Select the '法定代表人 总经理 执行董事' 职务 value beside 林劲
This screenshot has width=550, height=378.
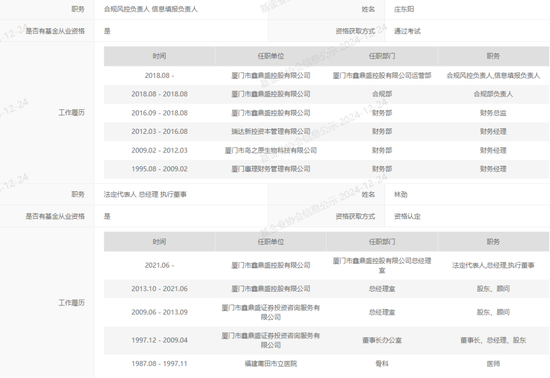[x=145, y=194]
